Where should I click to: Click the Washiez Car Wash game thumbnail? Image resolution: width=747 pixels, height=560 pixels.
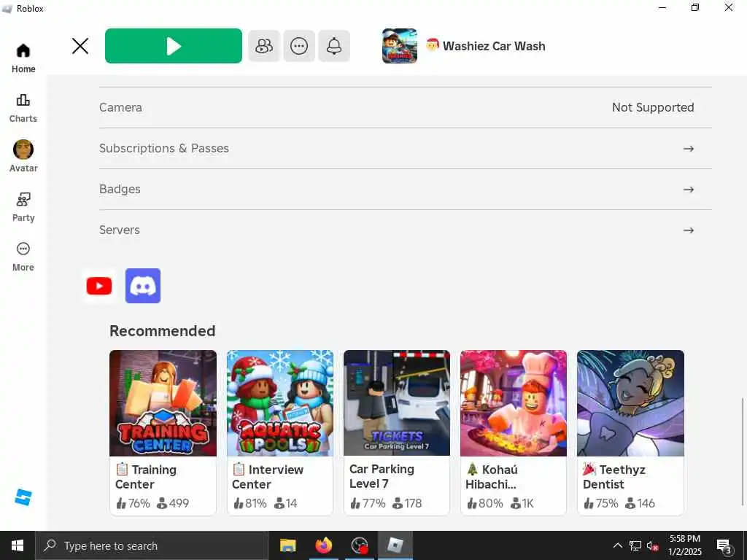pyautogui.click(x=400, y=46)
